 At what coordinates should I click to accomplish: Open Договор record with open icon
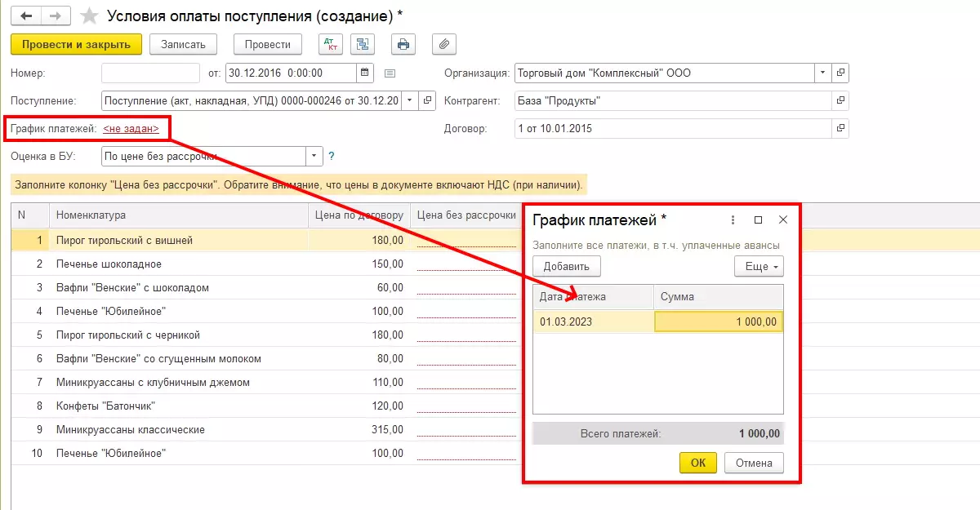(x=841, y=129)
